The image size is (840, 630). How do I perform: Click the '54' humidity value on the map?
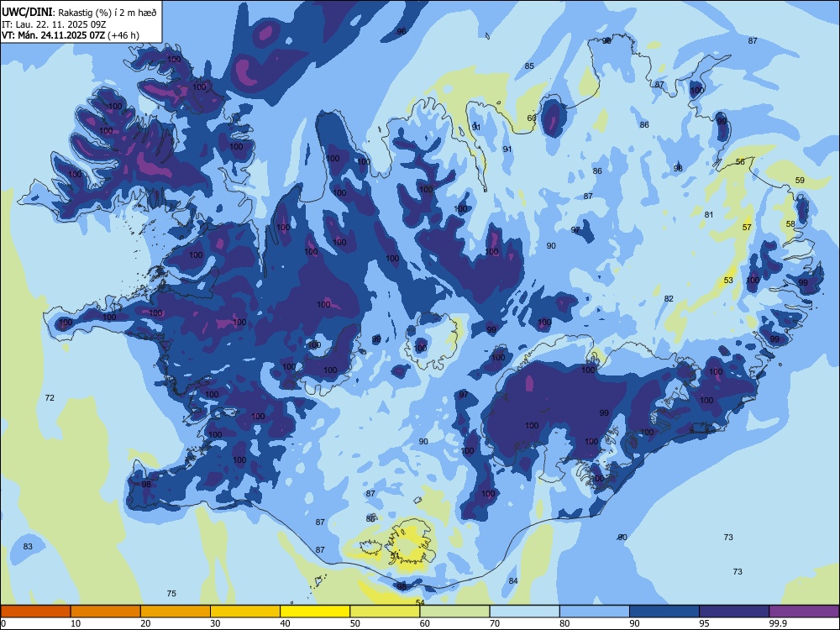tap(420, 602)
